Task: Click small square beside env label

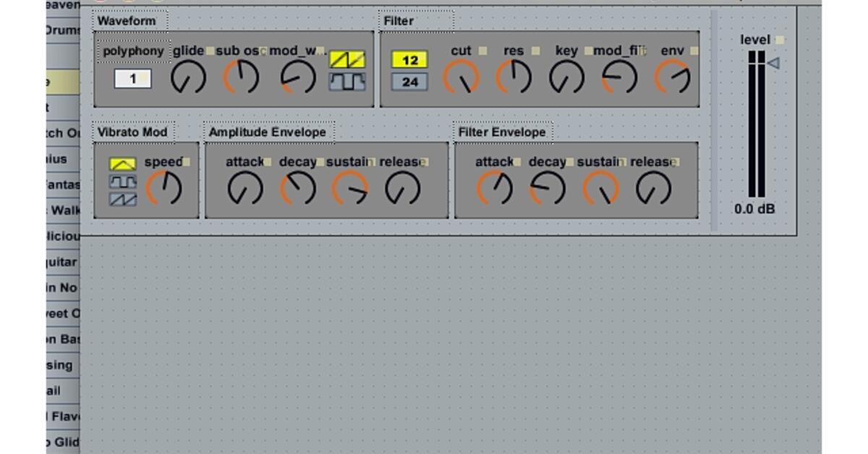Action: click(694, 51)
